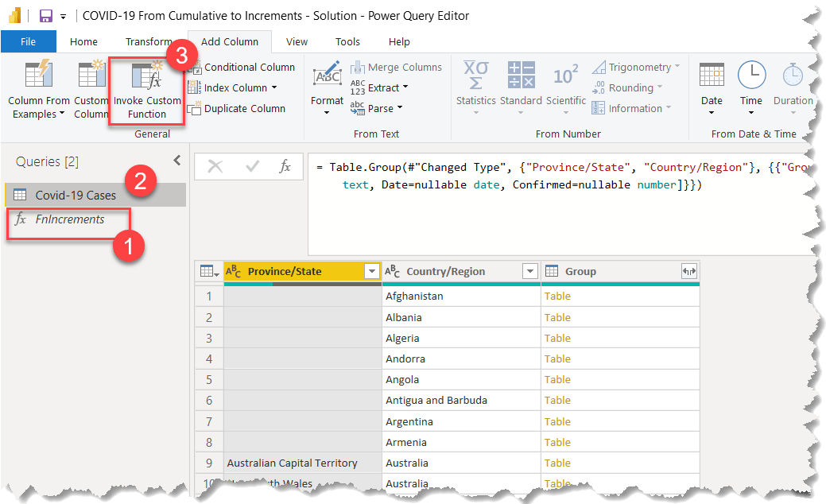Select row number 5 header
826x504 pixels.
pos(209,379)
